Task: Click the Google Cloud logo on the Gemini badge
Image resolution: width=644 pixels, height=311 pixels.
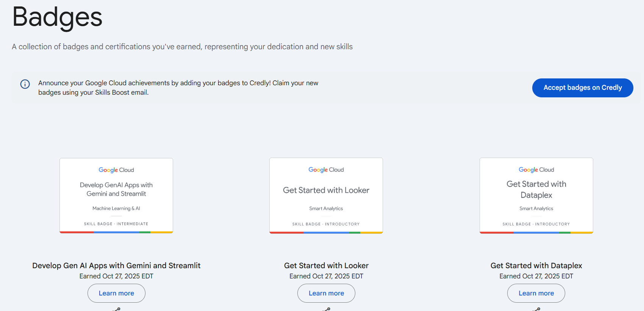Action: tap(116, 170)
